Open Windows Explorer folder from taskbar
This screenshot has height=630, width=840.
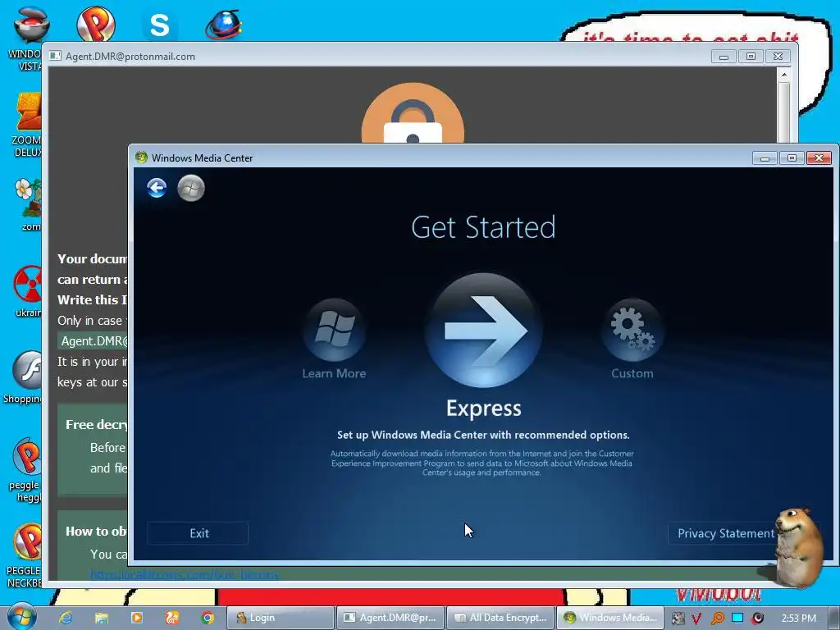101,618
